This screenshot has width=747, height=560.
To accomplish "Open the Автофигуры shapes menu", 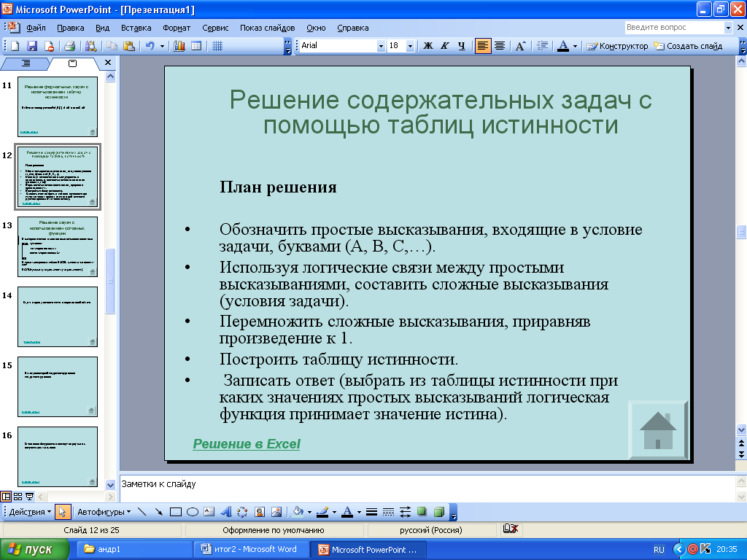I will 104,512.
